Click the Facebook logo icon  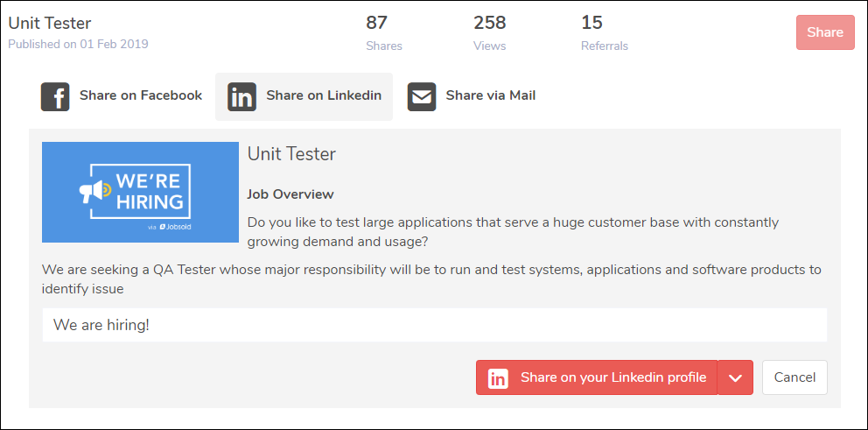point(55,96)
